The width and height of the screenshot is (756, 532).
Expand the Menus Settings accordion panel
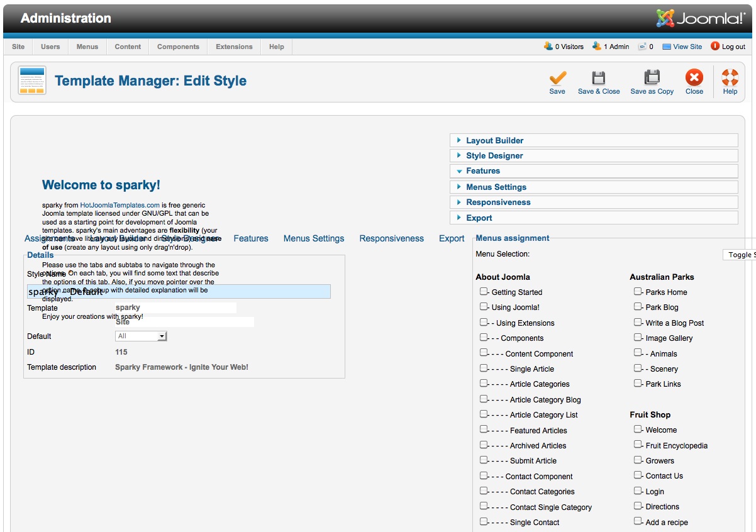[594, 187]
